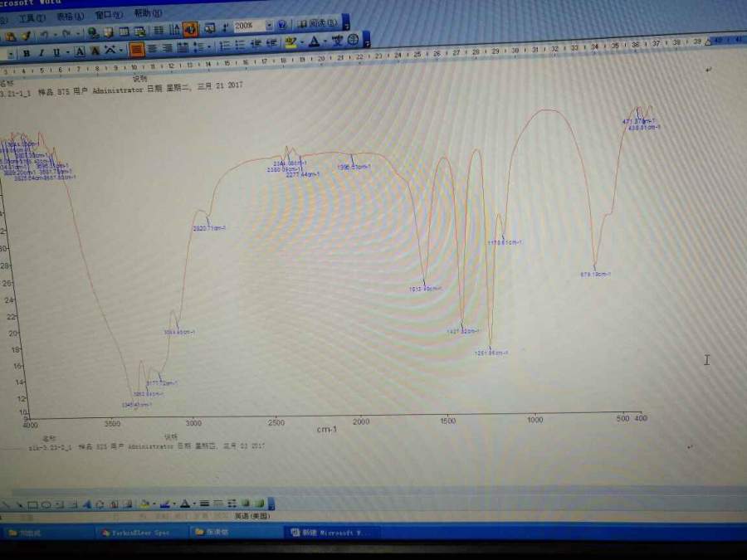The image size is (747, 560).
Task: Open the character scaling dropdown arrow
Action: coord(121,50)
